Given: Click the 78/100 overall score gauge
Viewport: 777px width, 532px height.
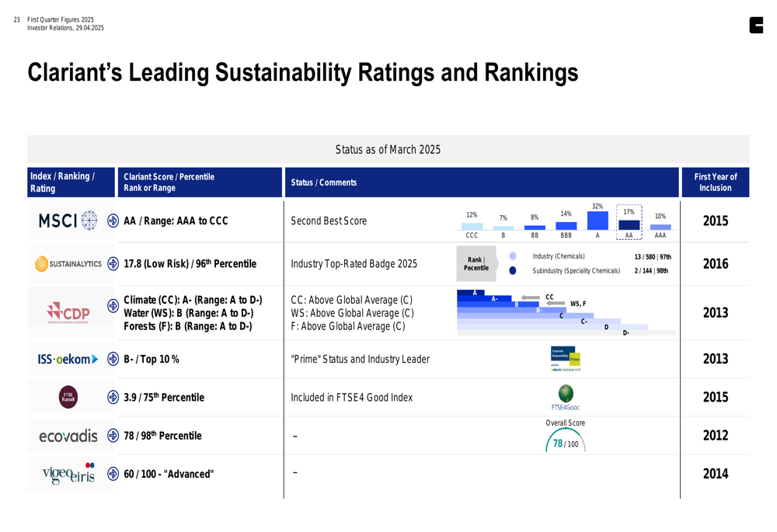Looking at the screenshot, I should coord(566,440).
